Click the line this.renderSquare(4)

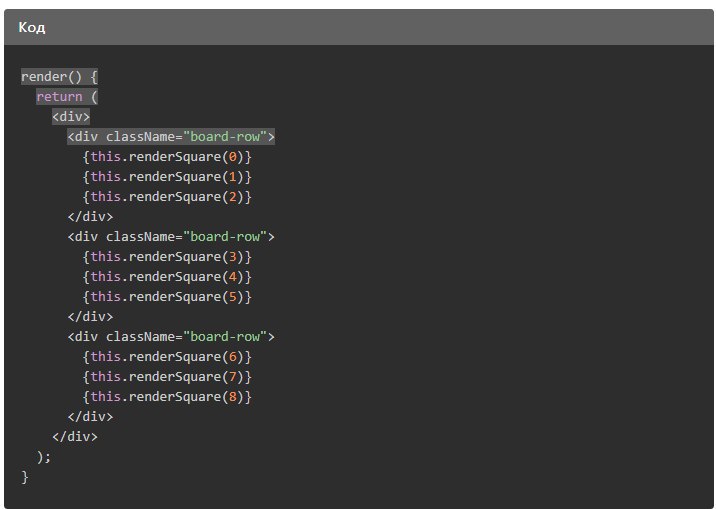(x=167, y=277)
